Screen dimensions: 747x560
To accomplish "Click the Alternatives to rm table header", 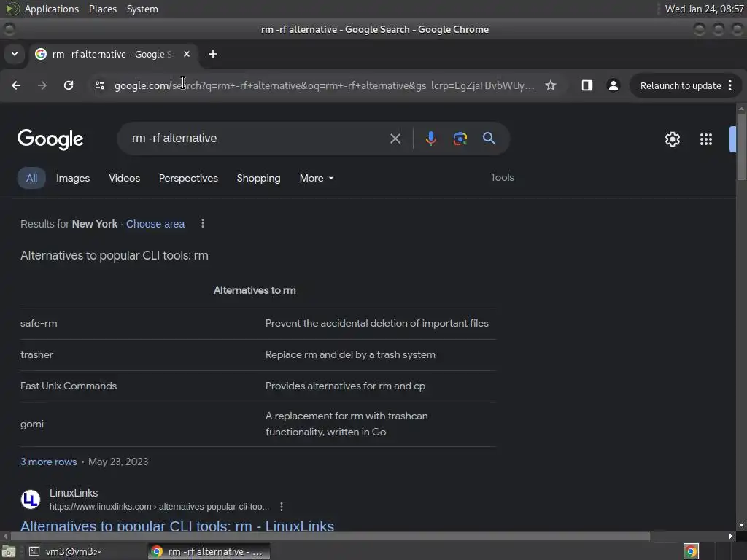I will pos(255,290).
